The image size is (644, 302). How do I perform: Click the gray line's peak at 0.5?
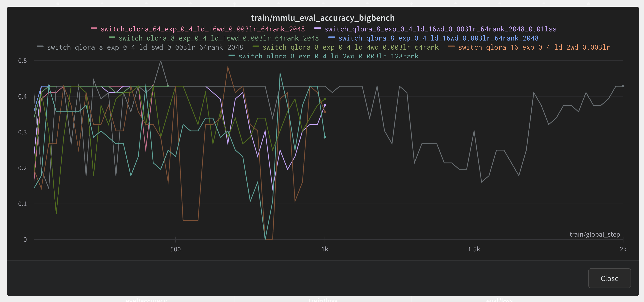tap(161, 61)
